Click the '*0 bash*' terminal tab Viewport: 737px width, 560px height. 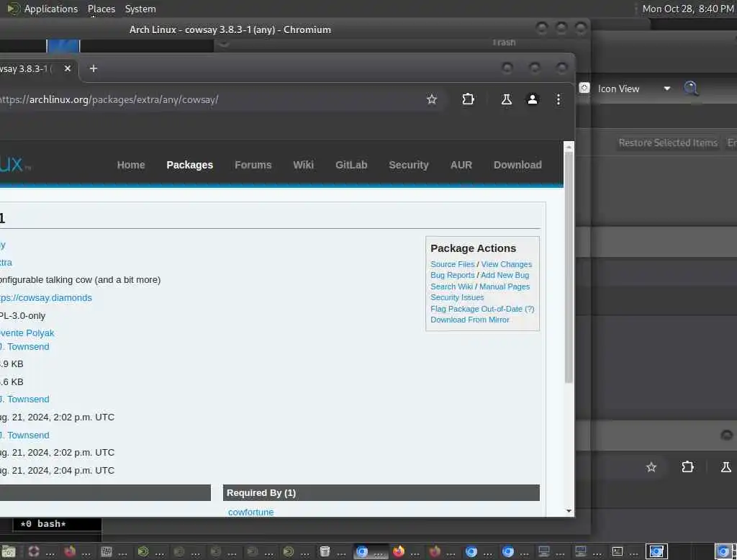(43, 524)
